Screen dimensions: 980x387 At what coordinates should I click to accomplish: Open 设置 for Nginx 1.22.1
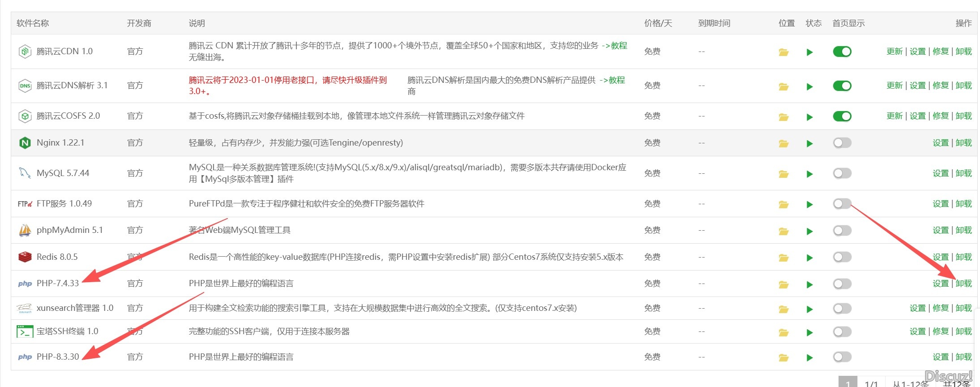[941, 143]
